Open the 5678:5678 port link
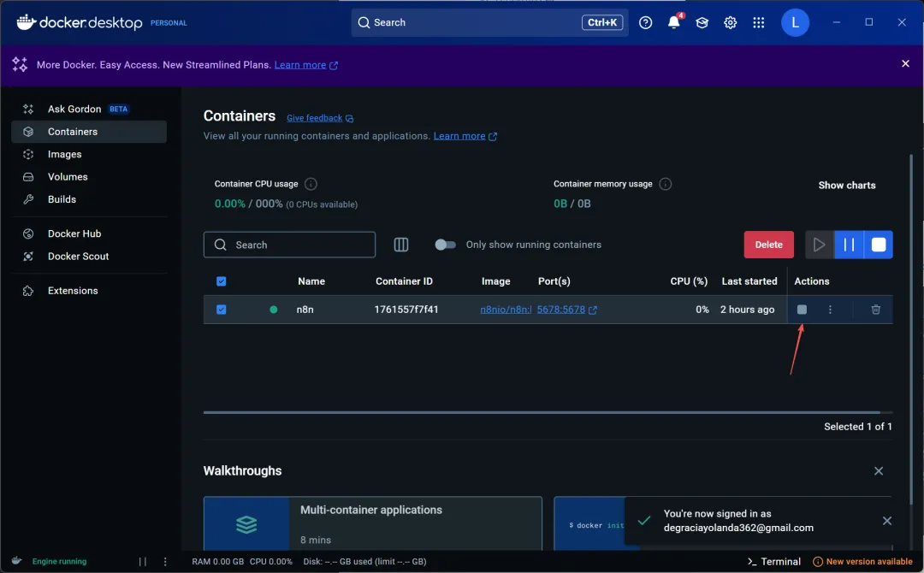The image size is (924, 573). coord(560,310)
